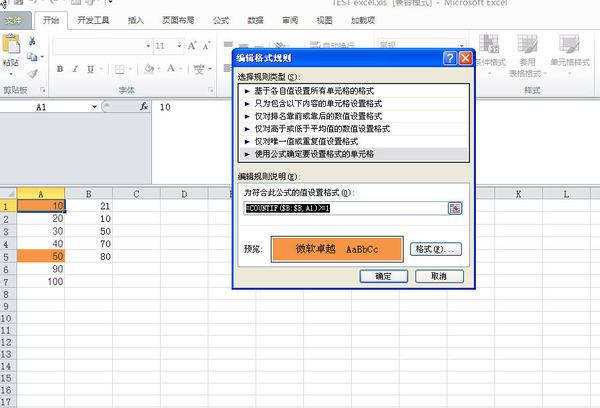Select column header K
The image size is (600, 408).
point(518,194)
